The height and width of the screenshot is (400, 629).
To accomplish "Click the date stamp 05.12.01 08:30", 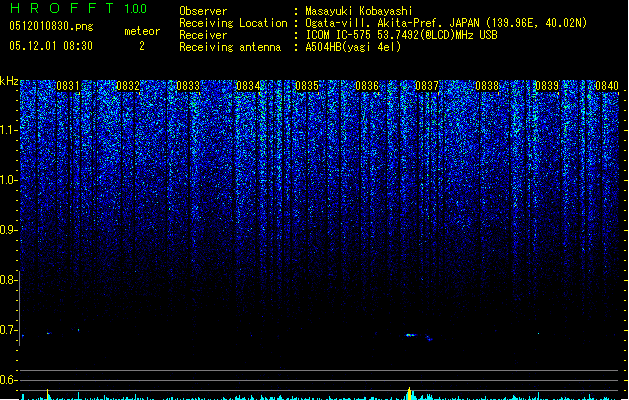I will [x=51, y=46].
